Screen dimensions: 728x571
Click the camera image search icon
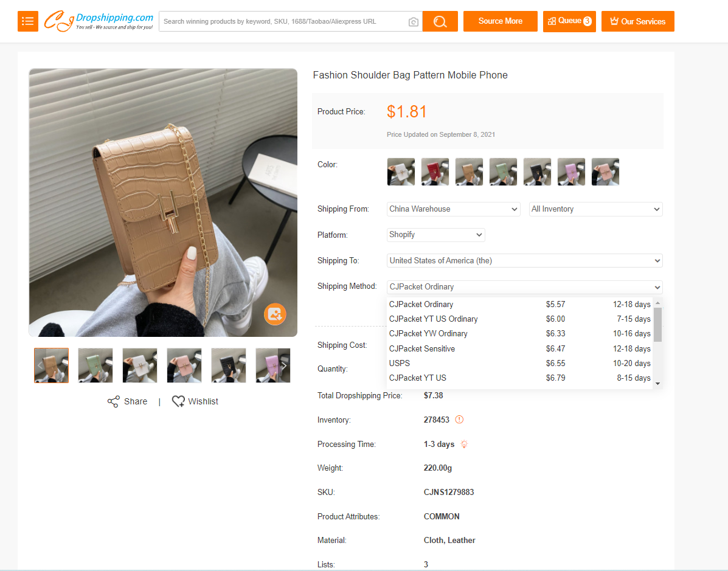click(x=414, y=22)
